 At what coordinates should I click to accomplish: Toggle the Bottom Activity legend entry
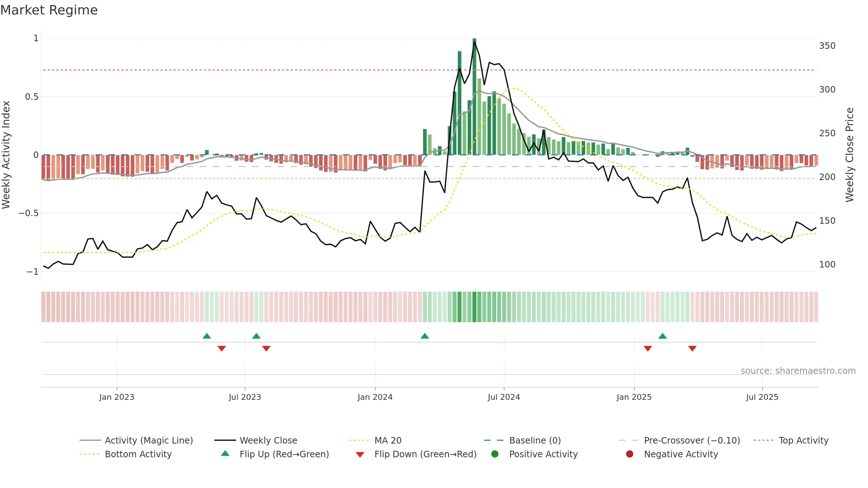pos(125,454)
